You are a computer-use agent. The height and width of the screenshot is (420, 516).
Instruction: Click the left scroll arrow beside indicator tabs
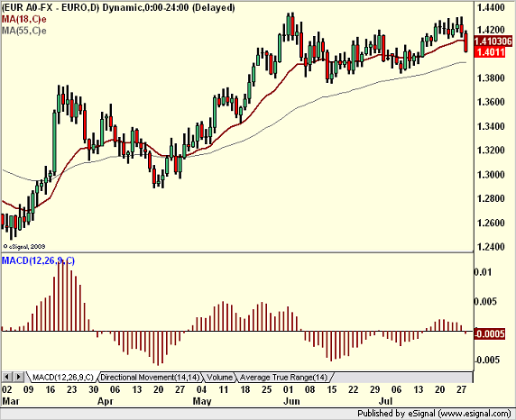point(7,377)
